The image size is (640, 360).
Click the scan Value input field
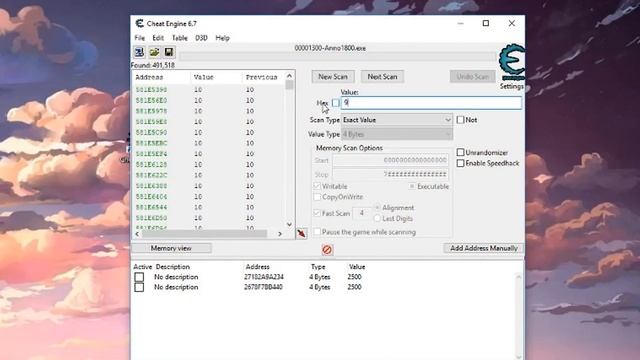click(431, 103)
